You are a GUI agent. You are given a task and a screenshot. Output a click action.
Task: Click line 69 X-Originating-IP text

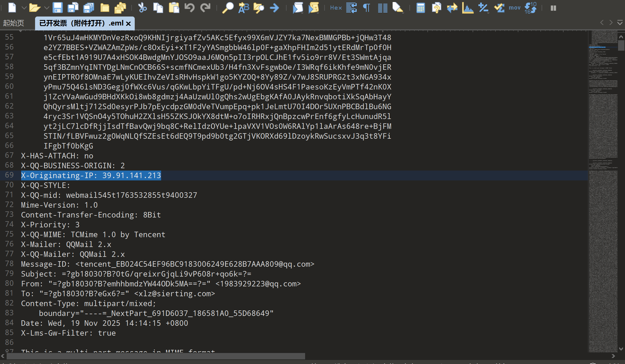[91, 175]
